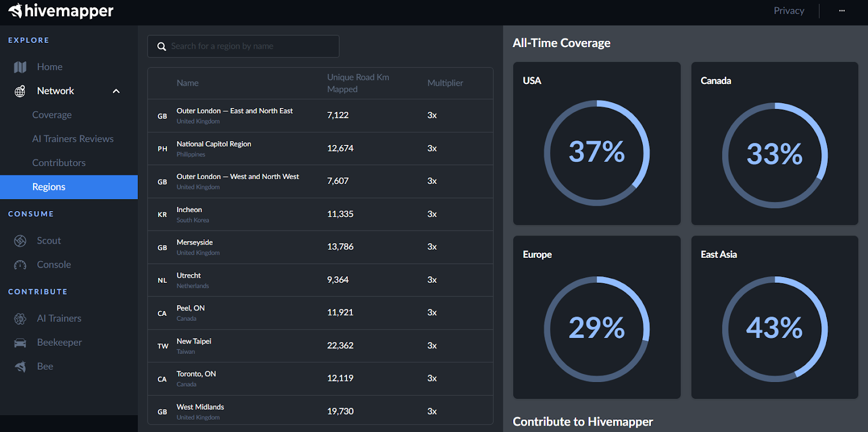Click the Console gauge icon

pos(20,265)
